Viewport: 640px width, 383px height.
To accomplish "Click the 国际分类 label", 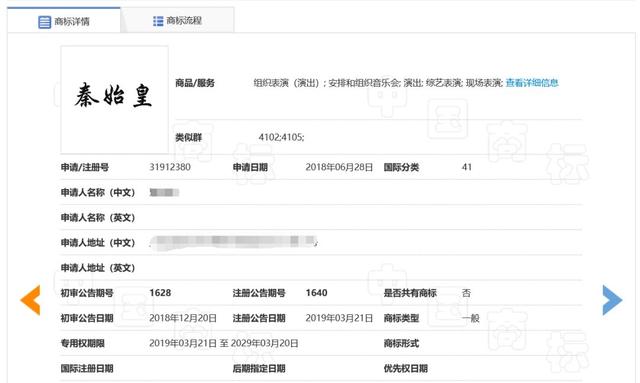I will click(401, 167).
